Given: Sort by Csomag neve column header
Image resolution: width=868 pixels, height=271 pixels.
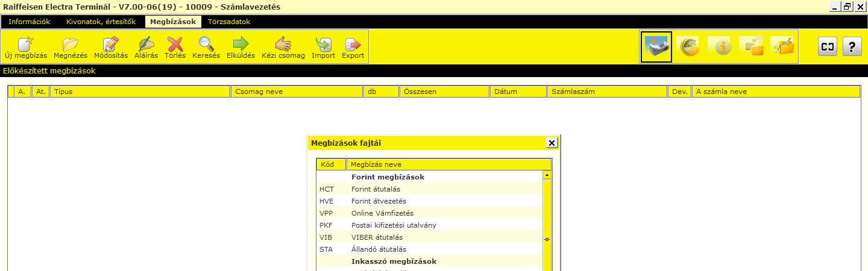Looking at the screenshot, I should [297, 92].
